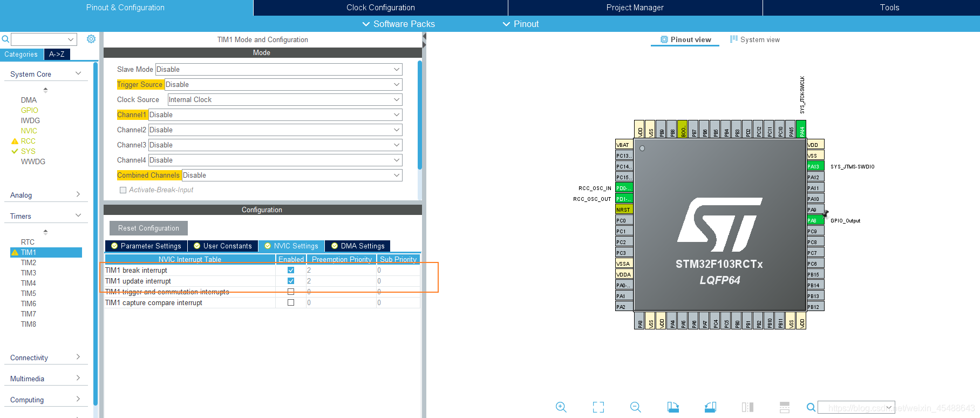
Task: Select NVIC under System Core
Action: 29,131
